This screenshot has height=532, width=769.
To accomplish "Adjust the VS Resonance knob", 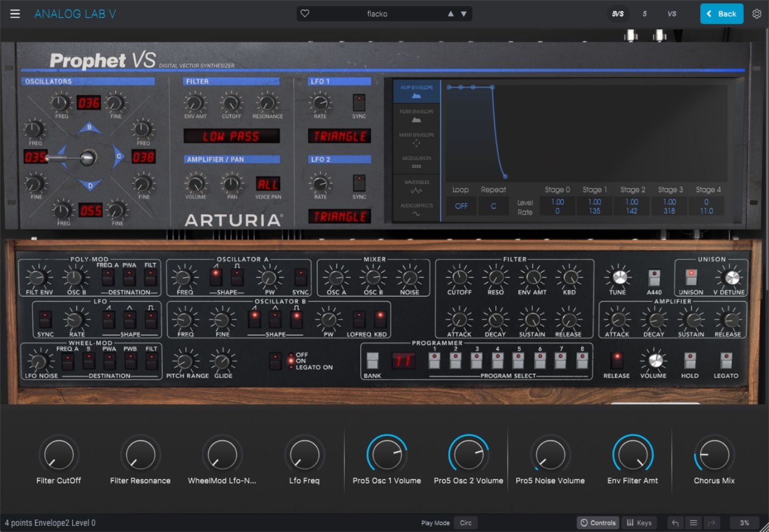I will (x=267, y=102).
